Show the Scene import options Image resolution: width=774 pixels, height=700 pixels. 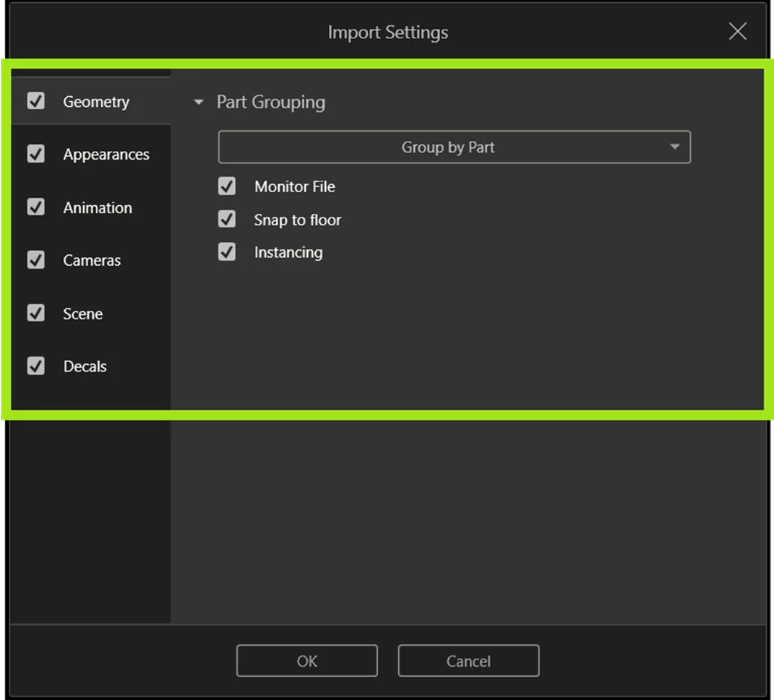82,313
